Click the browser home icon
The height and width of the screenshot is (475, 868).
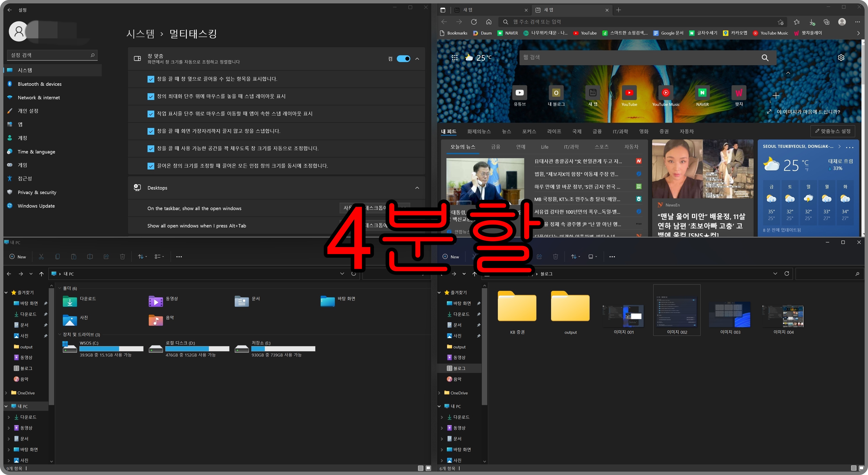tap(489, 22)
